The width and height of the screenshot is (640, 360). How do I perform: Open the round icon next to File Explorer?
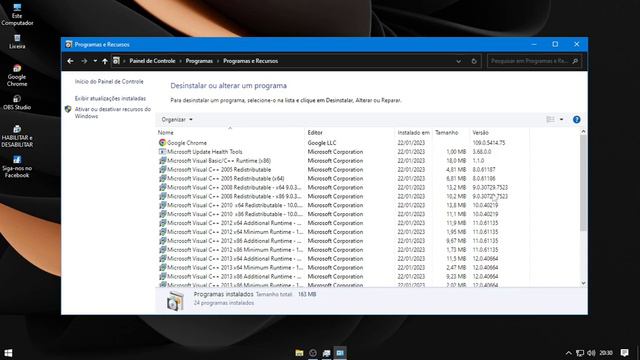(x=313, y=353)
